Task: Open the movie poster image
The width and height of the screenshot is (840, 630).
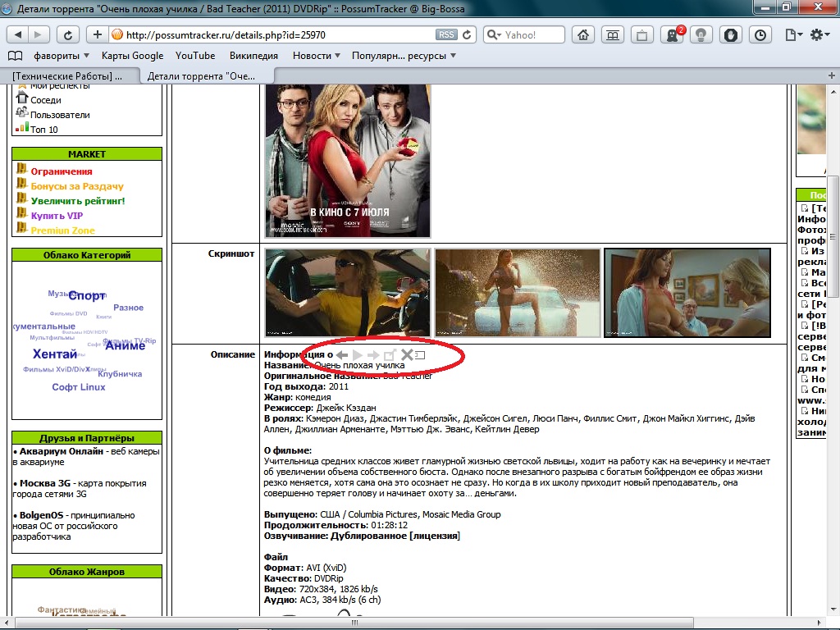Action: [x=348, y=160]
